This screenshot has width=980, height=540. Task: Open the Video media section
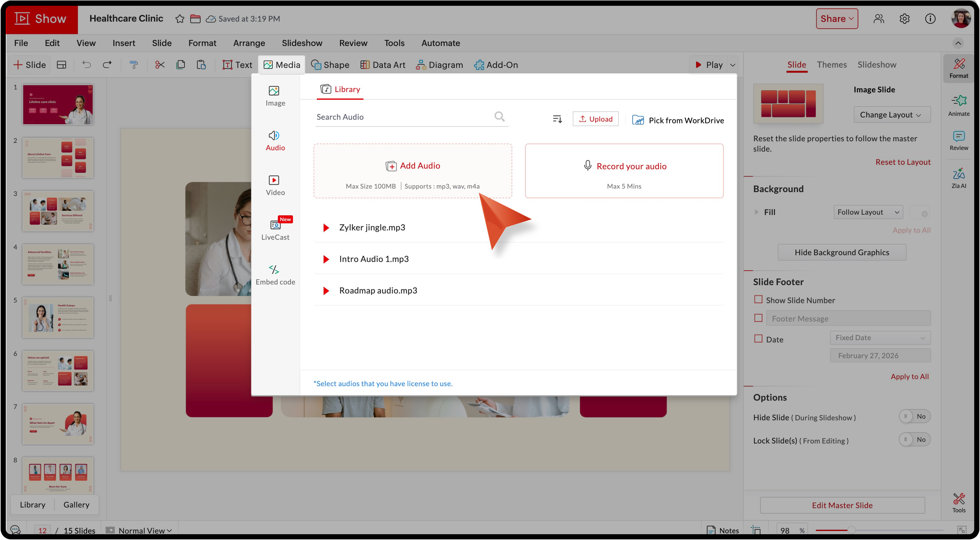[275, 185]
